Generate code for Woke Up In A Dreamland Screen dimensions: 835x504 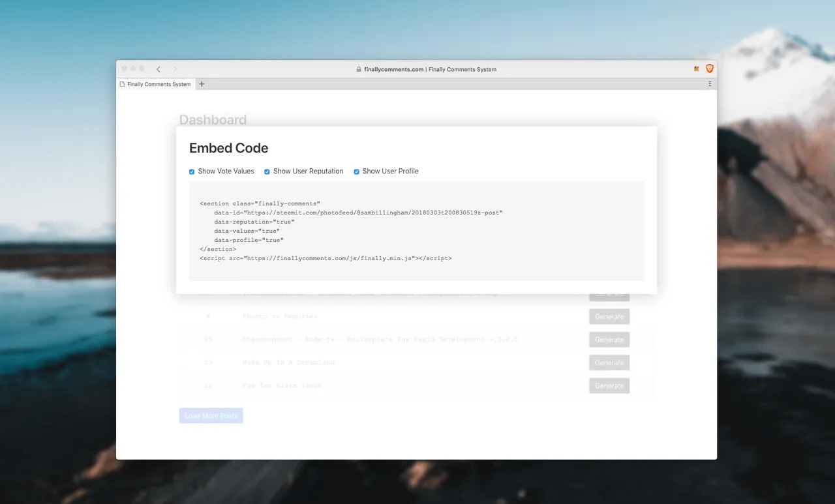pos(609,363)
